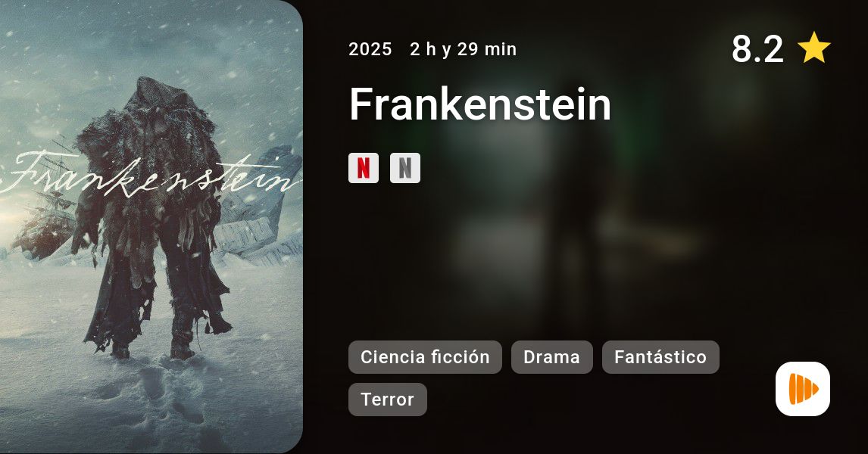Filter by the Ciencia ficción genre tag

(425, 357)
